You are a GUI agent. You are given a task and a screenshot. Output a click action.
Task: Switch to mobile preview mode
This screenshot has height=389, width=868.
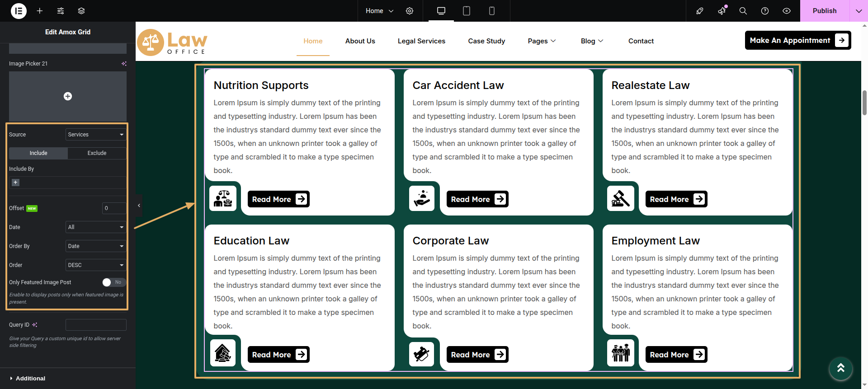tap(492, 11)
